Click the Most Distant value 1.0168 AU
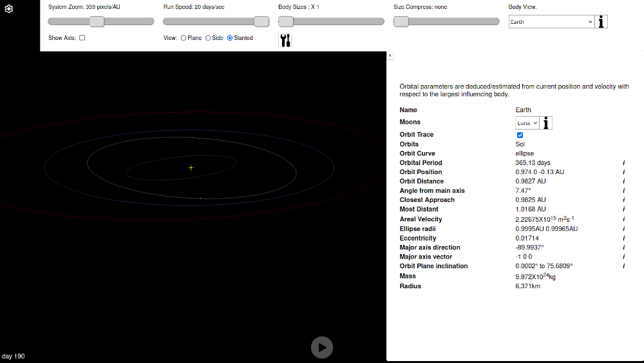The image size is (644, 363). pyautogui.click(x=531, y=210)
